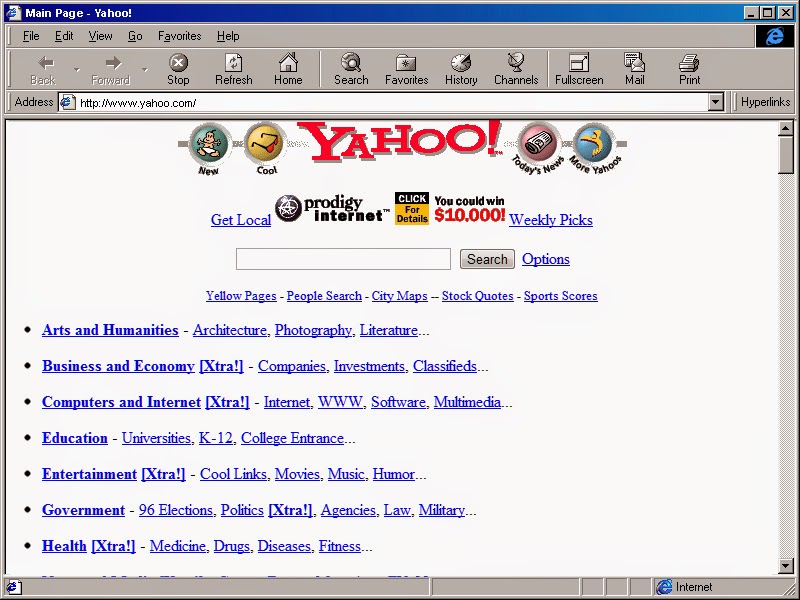Viewport: 800px width, 600px height.
Task: Switch to Fullscreen mode
Action: pyautogui.click(x=579, y=70)
